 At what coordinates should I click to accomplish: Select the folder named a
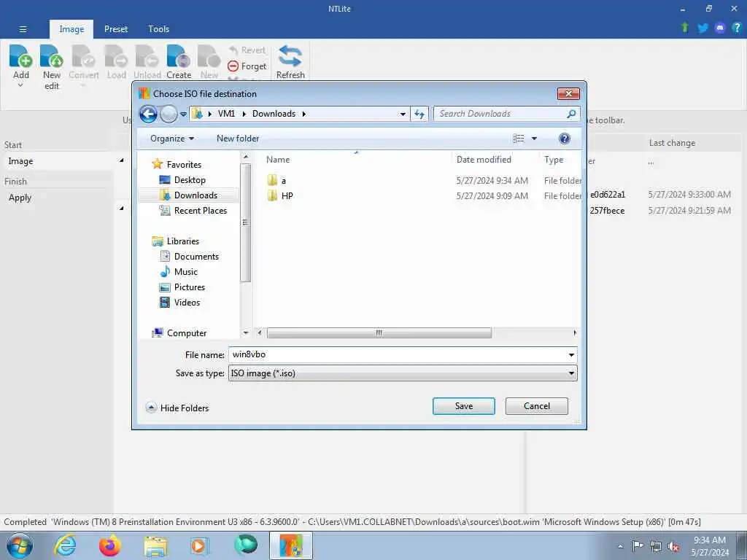(x=276, y=181)
